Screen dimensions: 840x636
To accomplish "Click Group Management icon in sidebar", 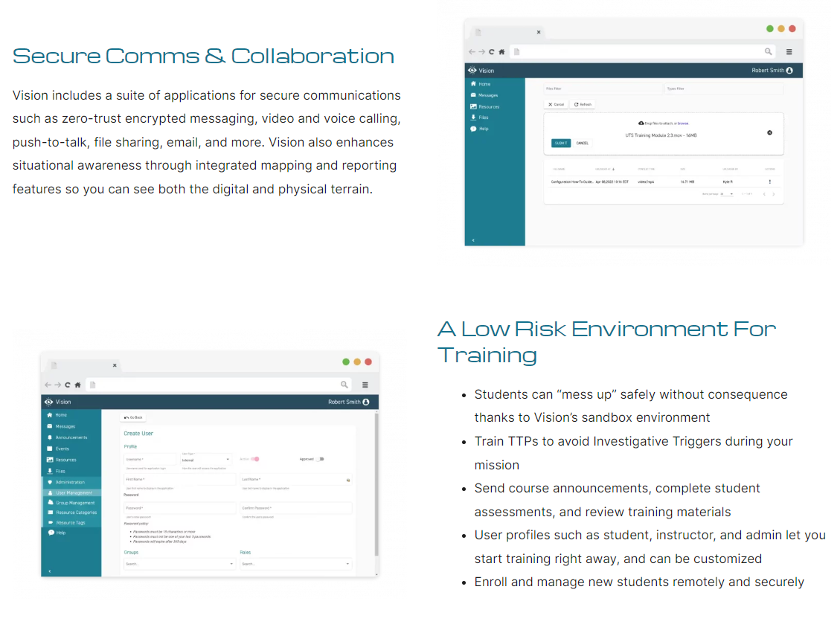I will tap(50, 503).
